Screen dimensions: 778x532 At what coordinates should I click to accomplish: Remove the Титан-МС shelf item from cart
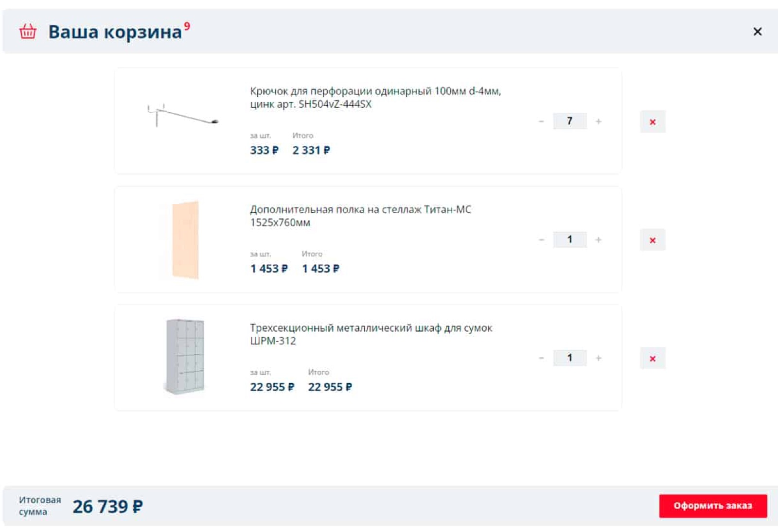[653, 240]
